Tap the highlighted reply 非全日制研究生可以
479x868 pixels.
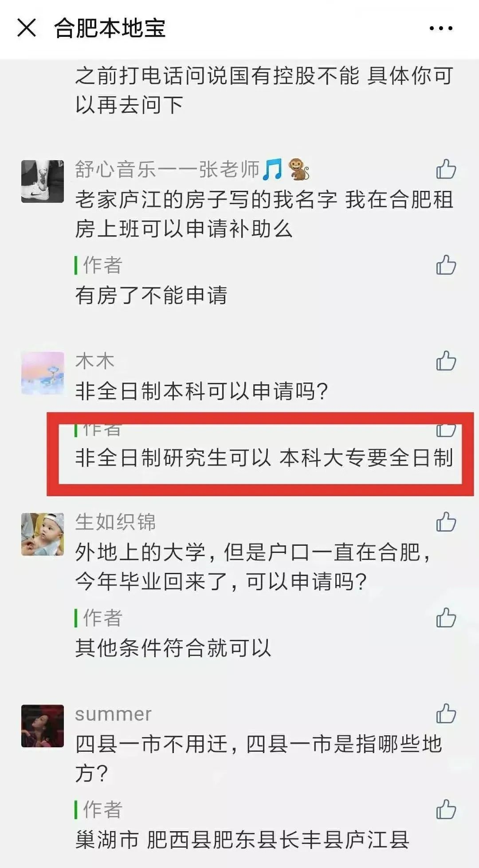264,458
